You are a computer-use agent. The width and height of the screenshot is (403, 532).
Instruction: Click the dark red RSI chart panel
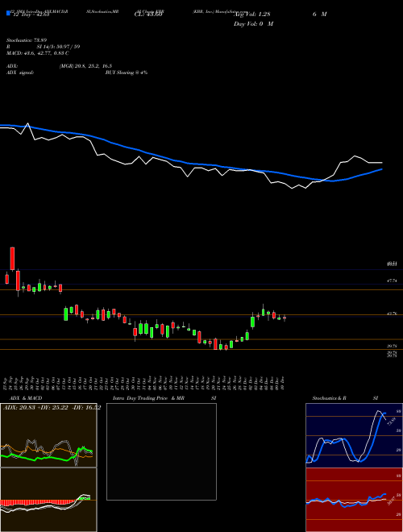pyautogui.click(x=354, y=500)
